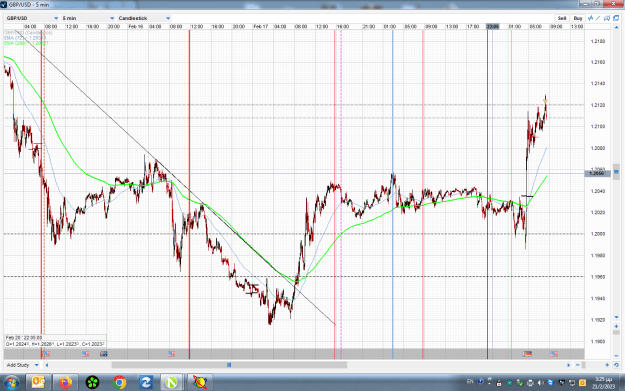Open the blue arrows sync taskbar app
Screen dimensions: 625x391
[146, 383]
